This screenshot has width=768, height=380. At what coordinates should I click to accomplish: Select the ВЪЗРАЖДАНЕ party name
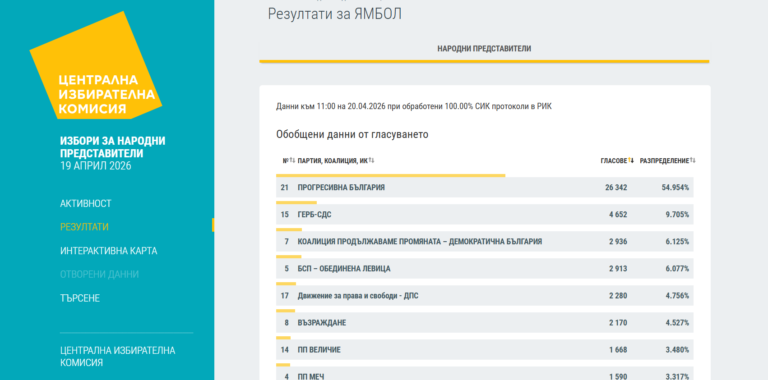(322, 323)
